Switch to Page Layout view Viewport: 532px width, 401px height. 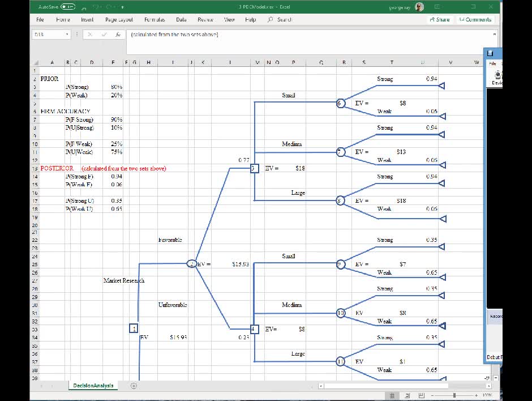406,395
